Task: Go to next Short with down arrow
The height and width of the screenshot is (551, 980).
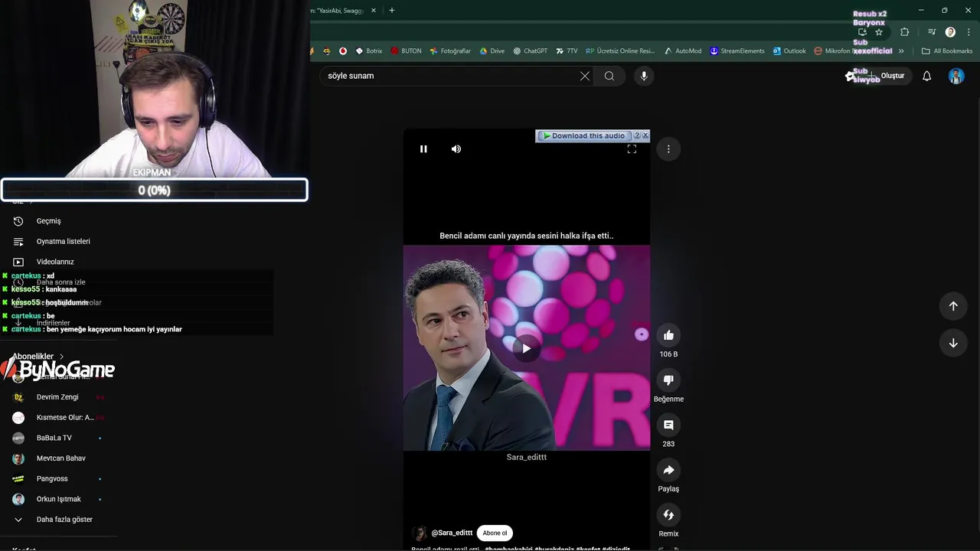Action: pyautogui.click(x=953, y=343)
